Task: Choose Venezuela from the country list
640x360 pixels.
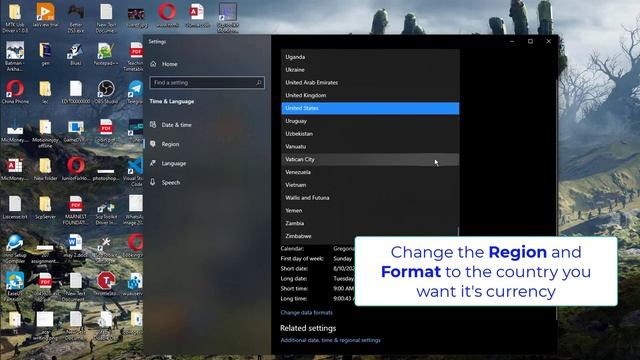Action: point(370,172)
